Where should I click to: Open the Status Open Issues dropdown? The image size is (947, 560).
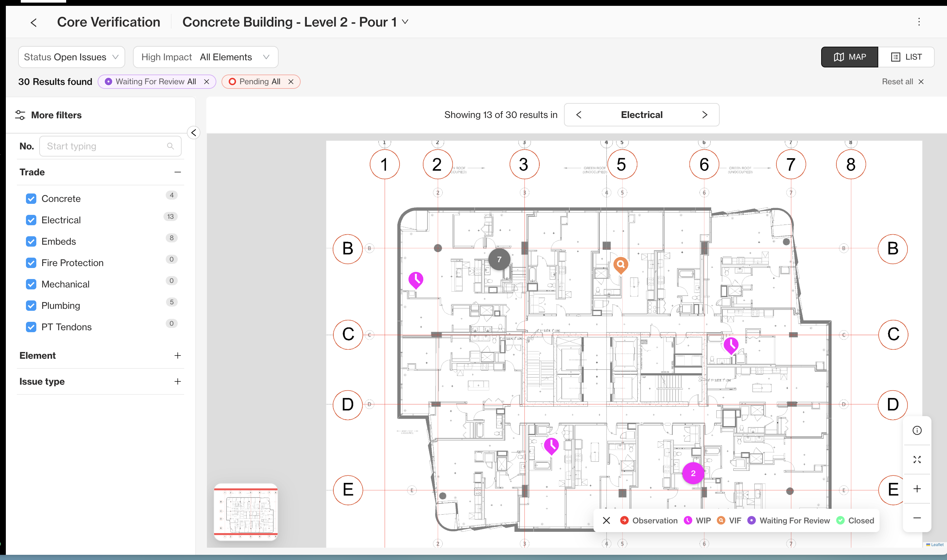pyautogui.click(x=71, y=57)
